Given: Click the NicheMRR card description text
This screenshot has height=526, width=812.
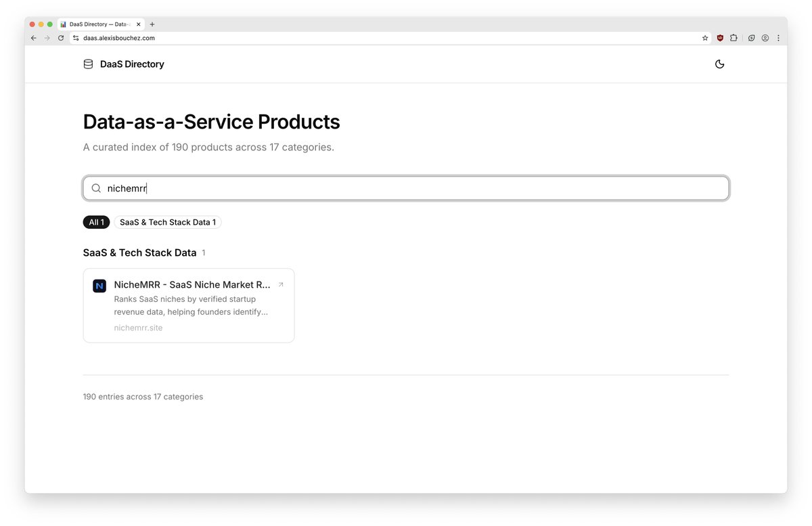Looking at the screenshot, I should 191,305.
